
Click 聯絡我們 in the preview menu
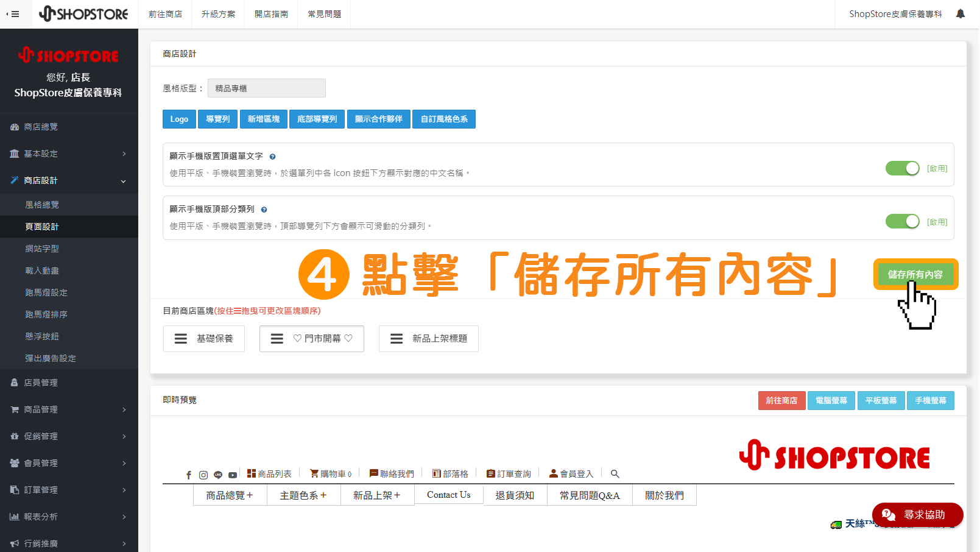[392, 473]
